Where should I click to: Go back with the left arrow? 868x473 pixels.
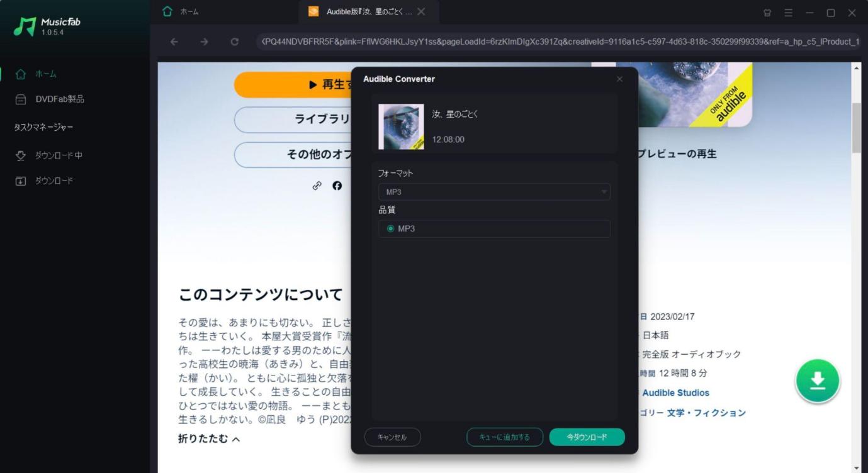tap(174, 42)
